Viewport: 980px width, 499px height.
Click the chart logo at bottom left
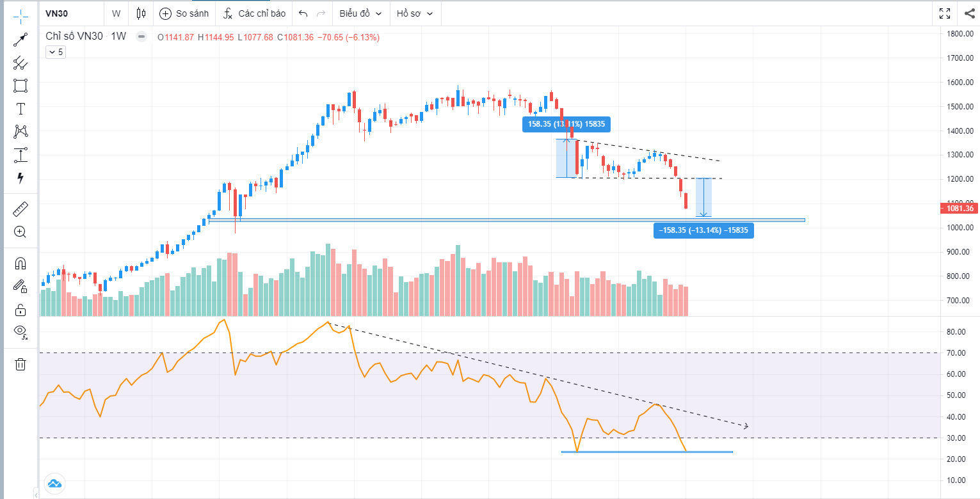pyautogui.click(x=54, y=483)
